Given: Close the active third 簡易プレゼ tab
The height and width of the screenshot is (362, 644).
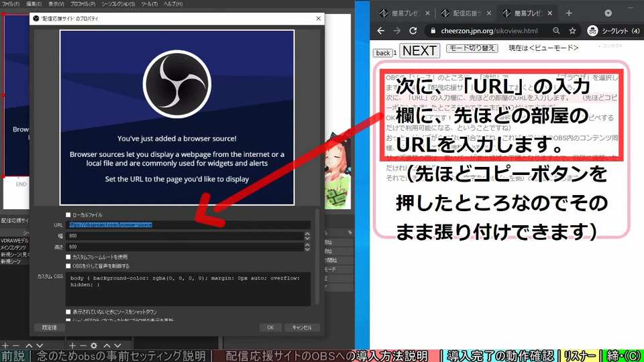Looking at the screenshot, I should pos(550,13).
